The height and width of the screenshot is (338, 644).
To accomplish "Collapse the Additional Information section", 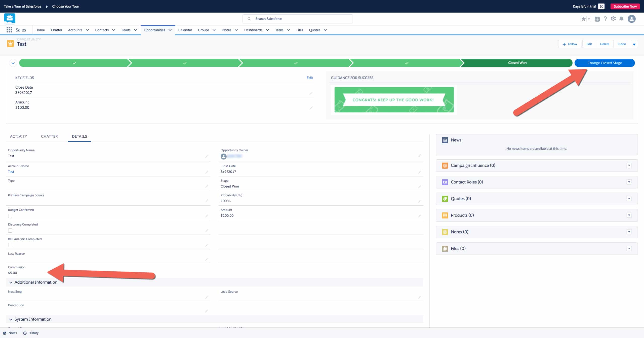I will tap(11, 282).
